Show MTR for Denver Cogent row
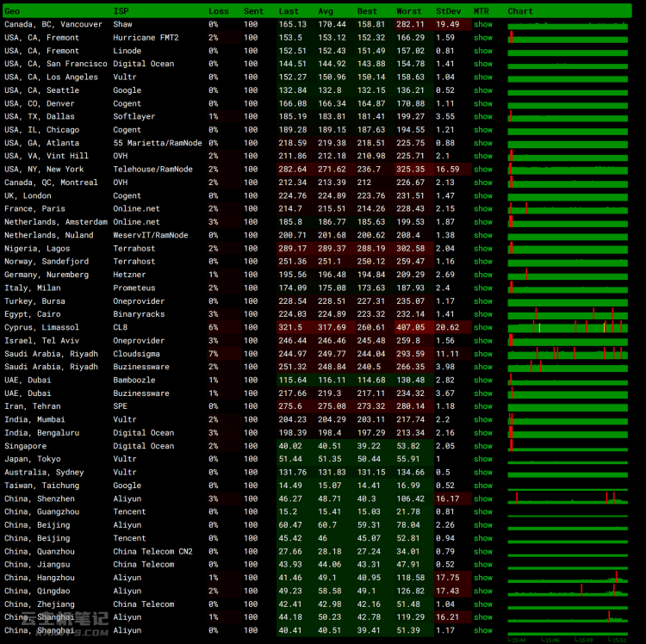 (x=483, y=103)
